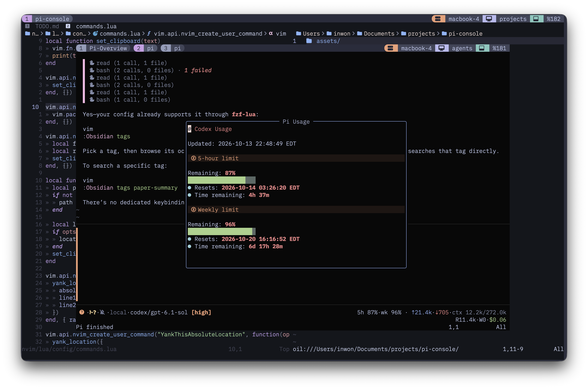Click the folder icon of the n… breadcrumb

pyautogui.click(x=27, y=33)
